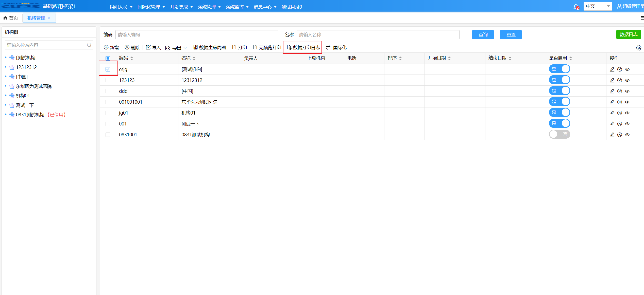
Task: Uncheck the csjg row checkbox
Action: 108,69
